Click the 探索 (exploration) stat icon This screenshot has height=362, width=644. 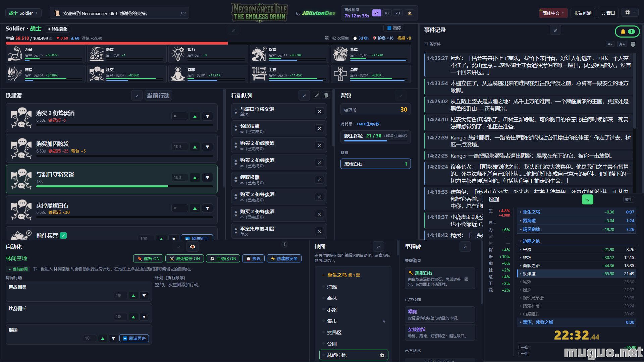[259, 54]
